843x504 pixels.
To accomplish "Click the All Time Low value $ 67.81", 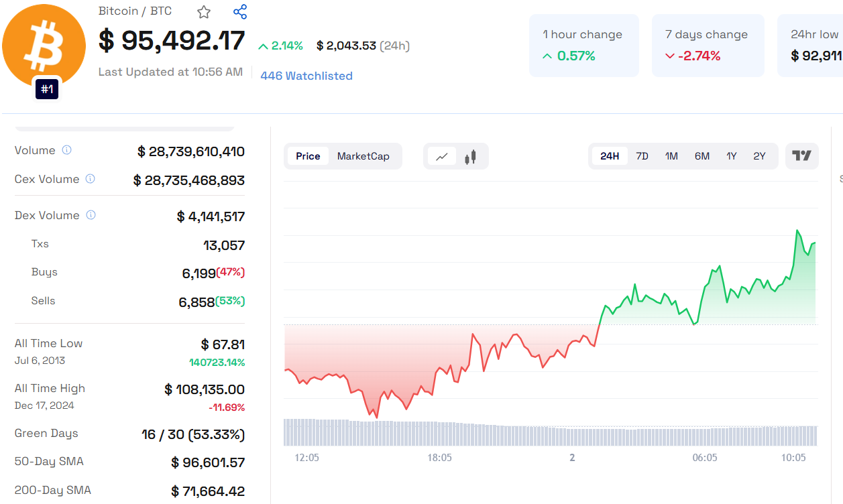I will click(x=223, y=344).
